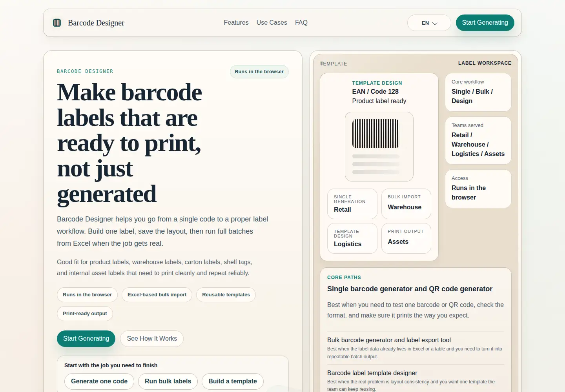Click the LABEL WORKSPACE heading
This screenshot has width=565, height=392.
485,63
